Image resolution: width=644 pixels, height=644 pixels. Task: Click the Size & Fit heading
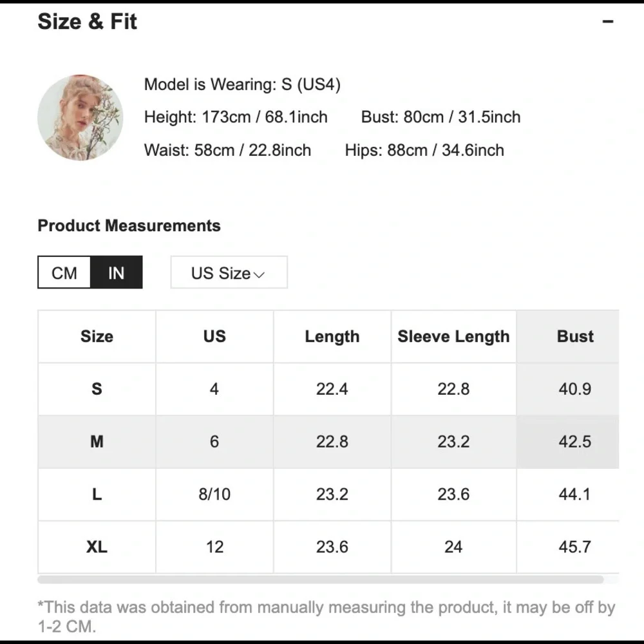(x=88, y=22)
